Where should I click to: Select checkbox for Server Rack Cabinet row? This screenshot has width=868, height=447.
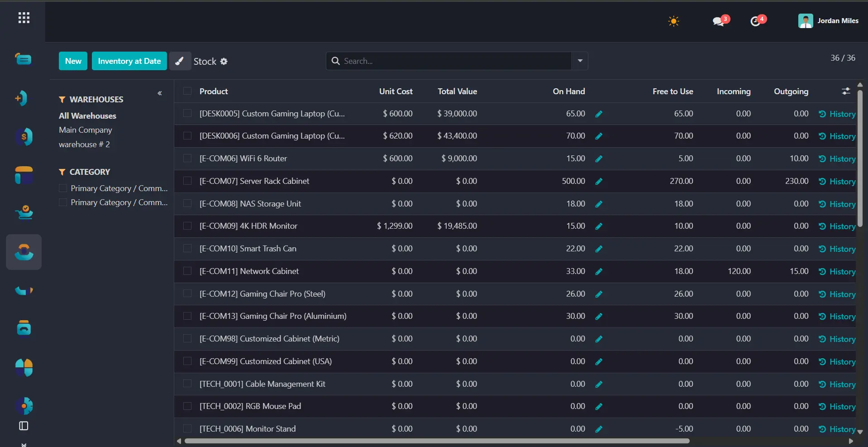click(187, 181)
